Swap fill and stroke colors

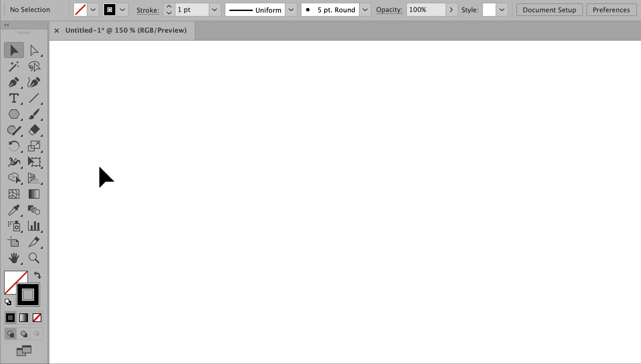[x=37, y=275]
